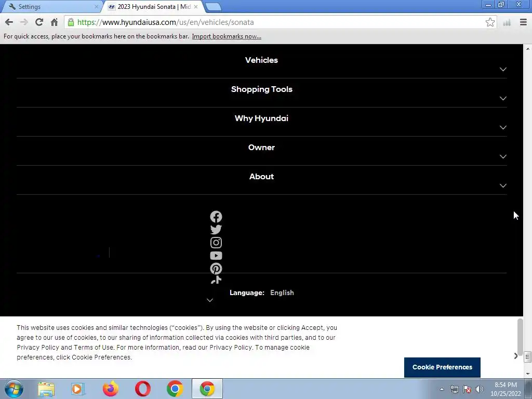Viewport: 532px width, 399px height.
Task: Click the cookie banner scrollbar thumb
Action: click(520, 337)
